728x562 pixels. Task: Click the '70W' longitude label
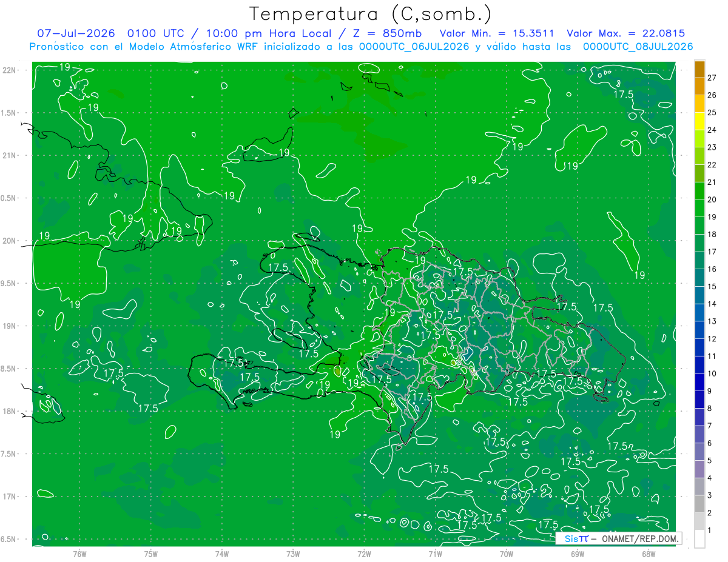507,554
